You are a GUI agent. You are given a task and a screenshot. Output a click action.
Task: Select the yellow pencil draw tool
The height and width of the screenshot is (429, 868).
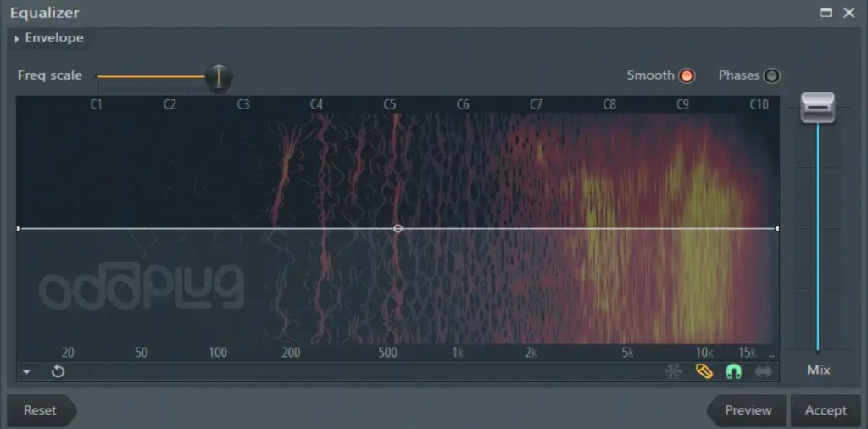(x=704, y=371)
